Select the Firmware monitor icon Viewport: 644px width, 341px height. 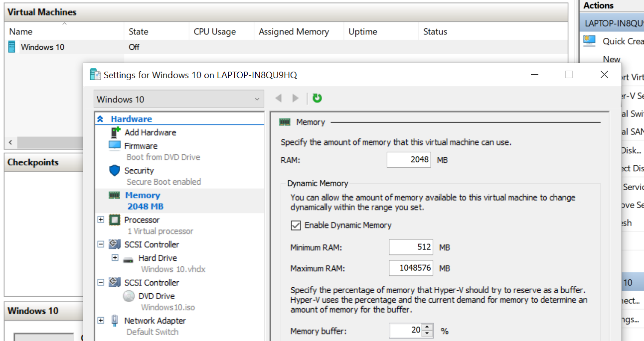(115, 146)
